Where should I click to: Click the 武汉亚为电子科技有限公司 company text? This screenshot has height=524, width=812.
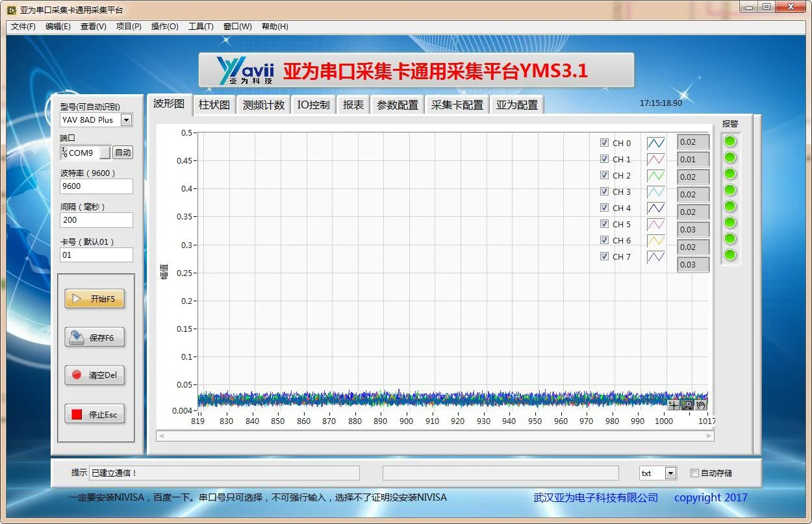click(x=596, y=498)
